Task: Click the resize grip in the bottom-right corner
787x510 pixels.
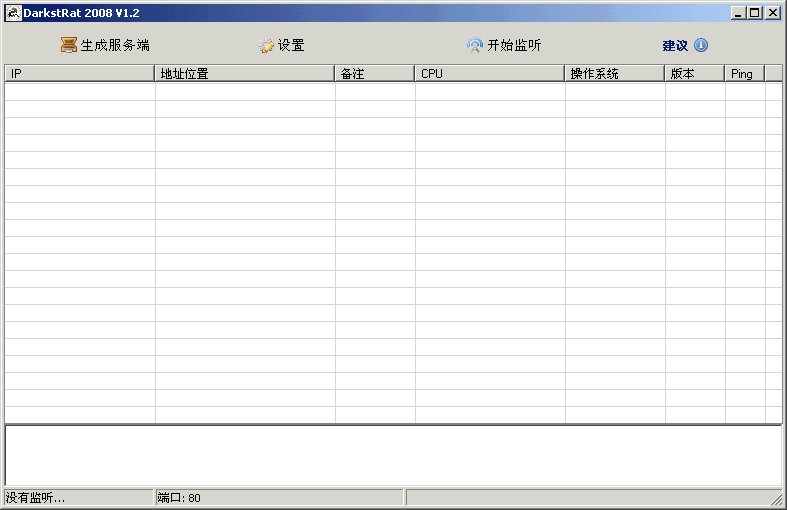Action: coord(776,498)
